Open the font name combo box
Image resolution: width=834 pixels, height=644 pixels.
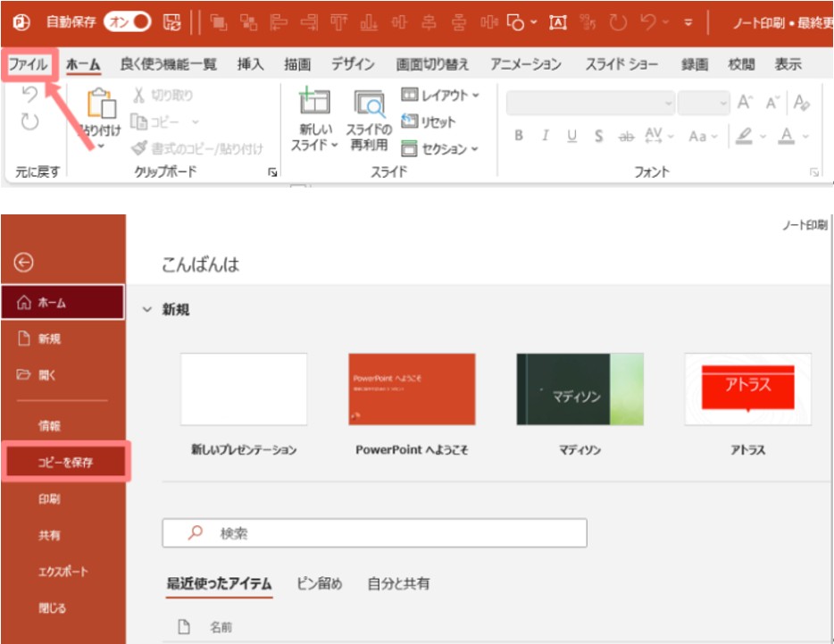(590, 104)
